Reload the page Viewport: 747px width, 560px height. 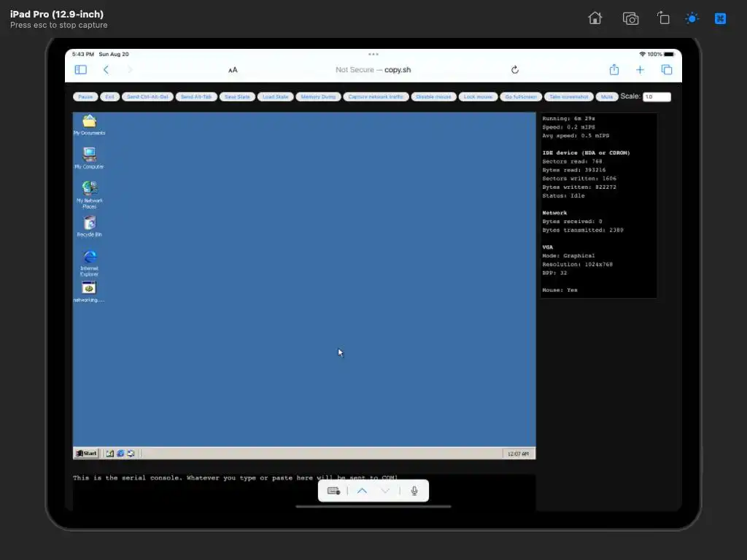tap(514, 70)
